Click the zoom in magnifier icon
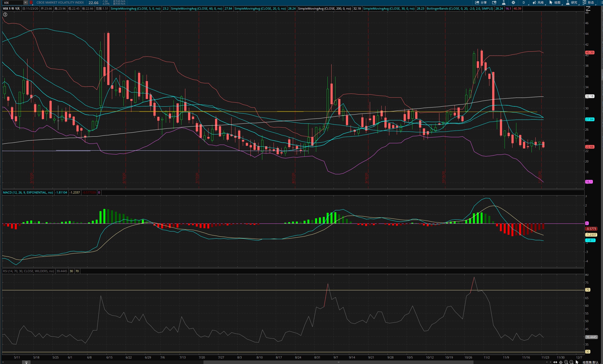Viewport: 603px width, 364px height. 566,362
